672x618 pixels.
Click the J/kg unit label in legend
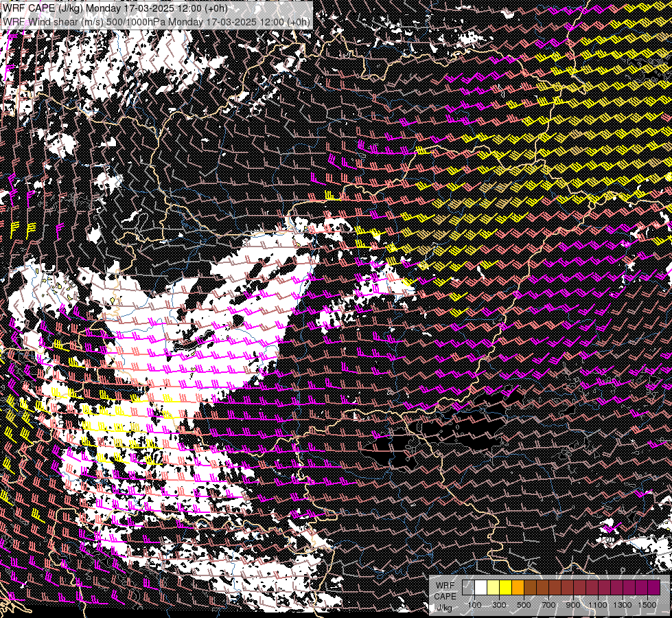coord(445,608)
